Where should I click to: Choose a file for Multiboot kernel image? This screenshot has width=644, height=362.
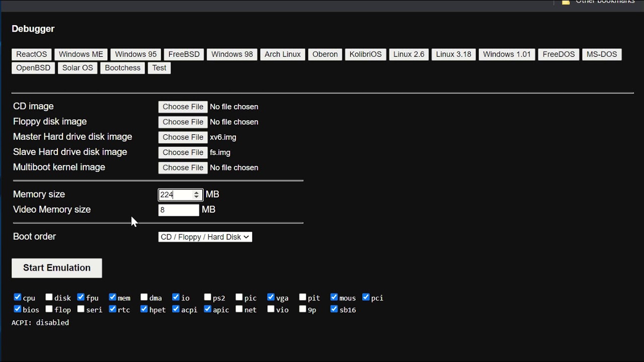tap(183, 167)
